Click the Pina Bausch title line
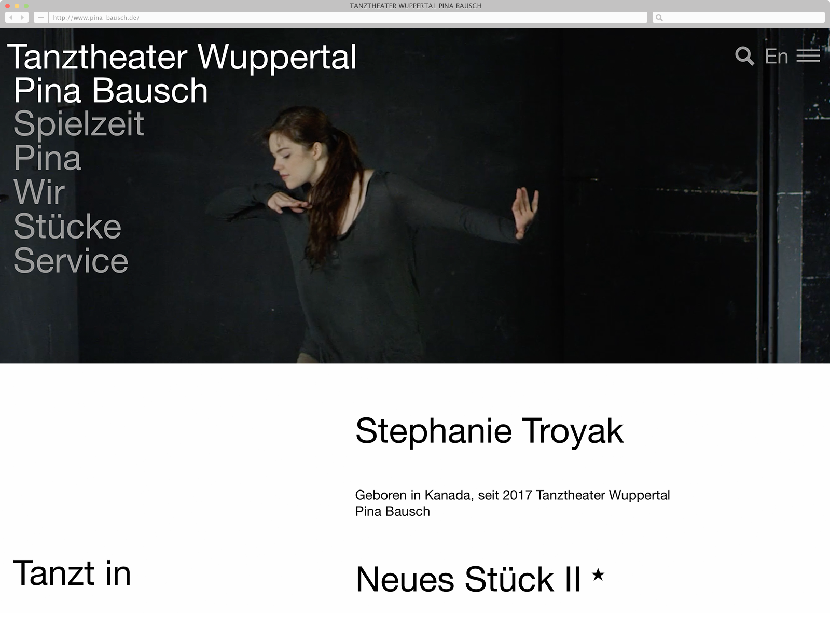Screen dimensions: 830x644 click(x=111, y=90)
